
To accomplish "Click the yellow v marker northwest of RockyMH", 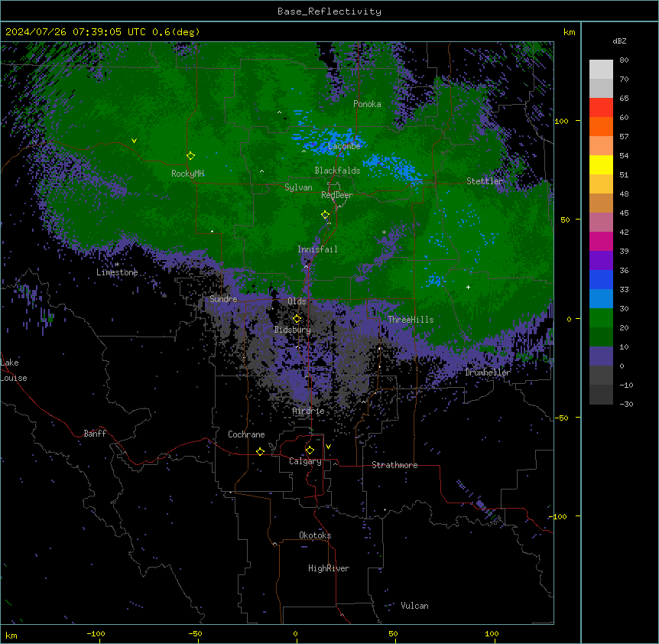I will pyautogui.click(x=134, y=141).
